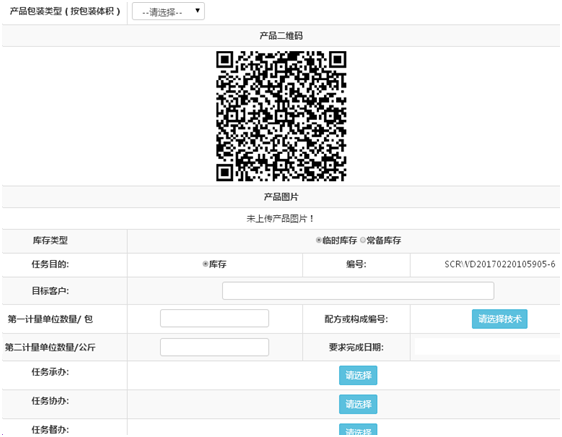Viewport: 562px width, 437px height.
Task: Select the 常备库存 radio button
Action: 363,240
